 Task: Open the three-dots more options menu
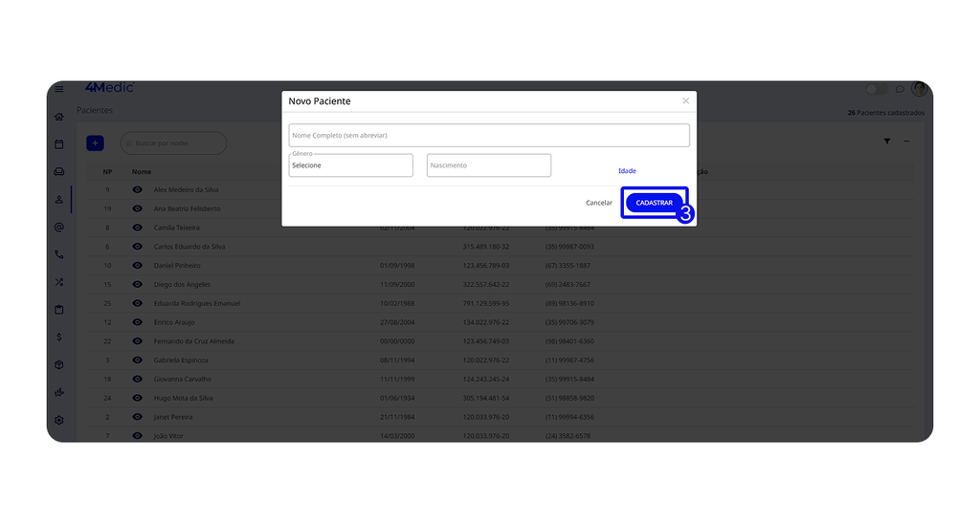pyautogui.click(x=906, y=142)
